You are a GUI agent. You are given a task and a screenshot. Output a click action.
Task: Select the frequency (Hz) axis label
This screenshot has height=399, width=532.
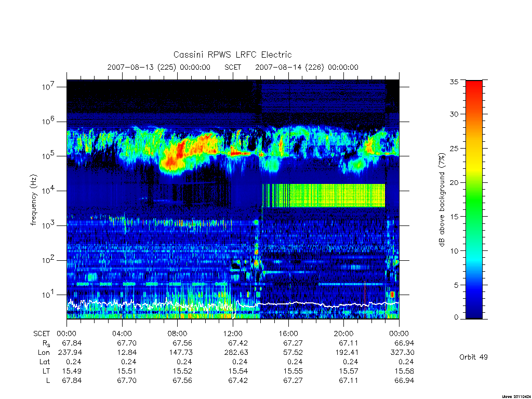tap(34, 200)
